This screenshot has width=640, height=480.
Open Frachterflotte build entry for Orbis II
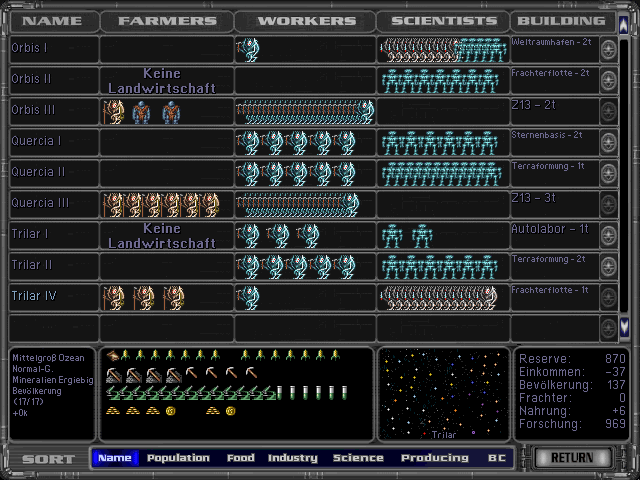click(x=553, y=74)
